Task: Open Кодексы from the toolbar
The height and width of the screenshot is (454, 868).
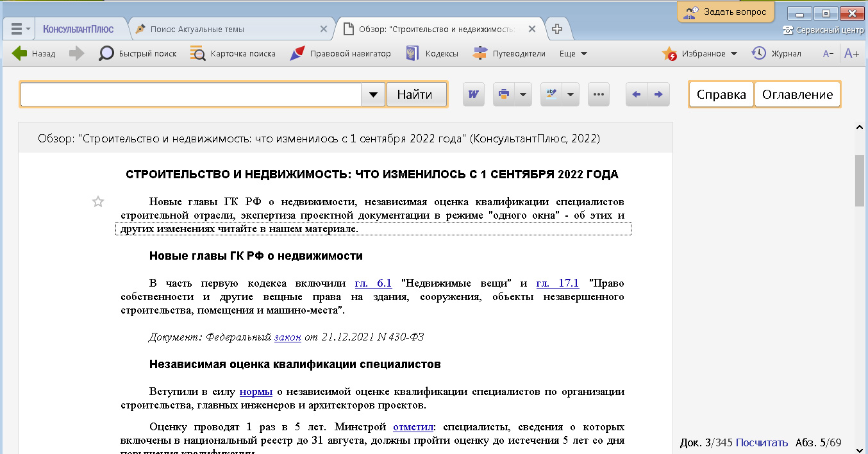Action: (x=412, y=54)
